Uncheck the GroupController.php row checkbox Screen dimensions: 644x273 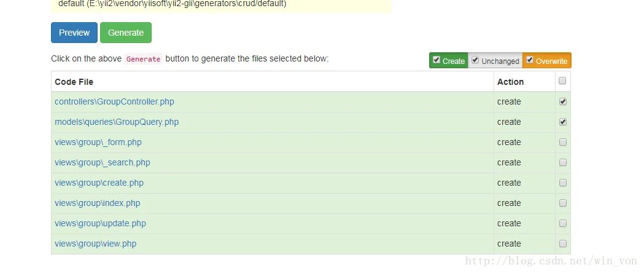(x=563, y=101)
